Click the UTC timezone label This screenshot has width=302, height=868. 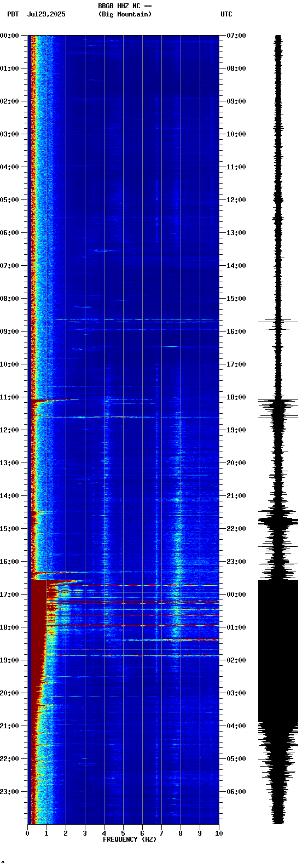click(226, 14)
